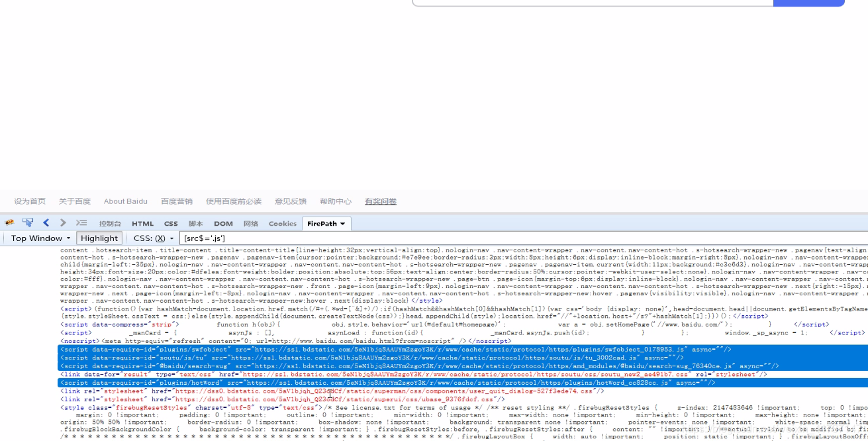Switch to the 脚本 tab
Image resolution: width=868 pixels, height=441 pixels.
[x=196, y=224]
